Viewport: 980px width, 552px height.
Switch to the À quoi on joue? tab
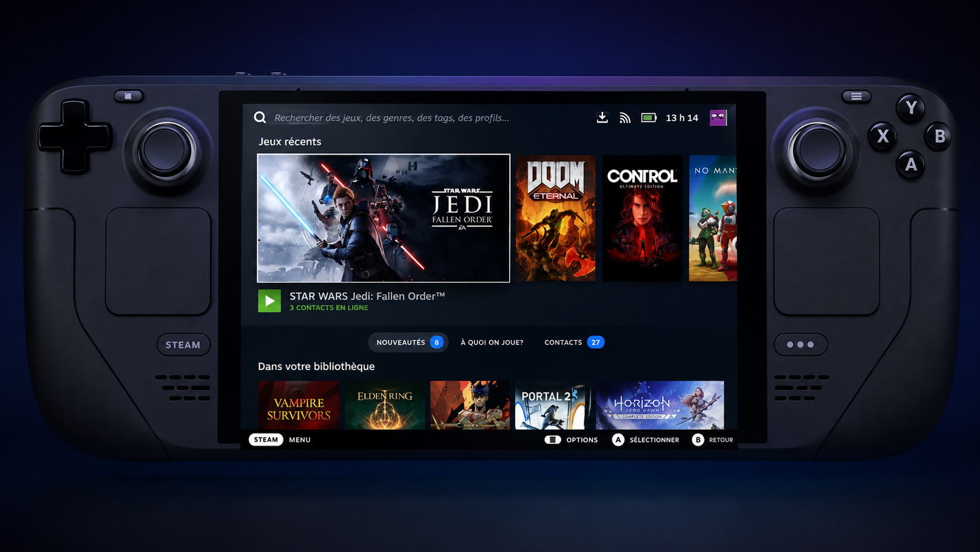click(492, 342)
